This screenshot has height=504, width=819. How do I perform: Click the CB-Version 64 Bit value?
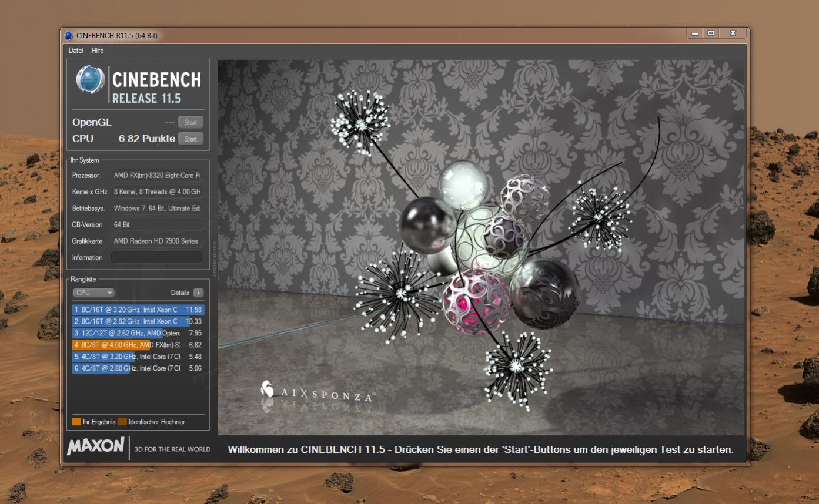point(157,224)
